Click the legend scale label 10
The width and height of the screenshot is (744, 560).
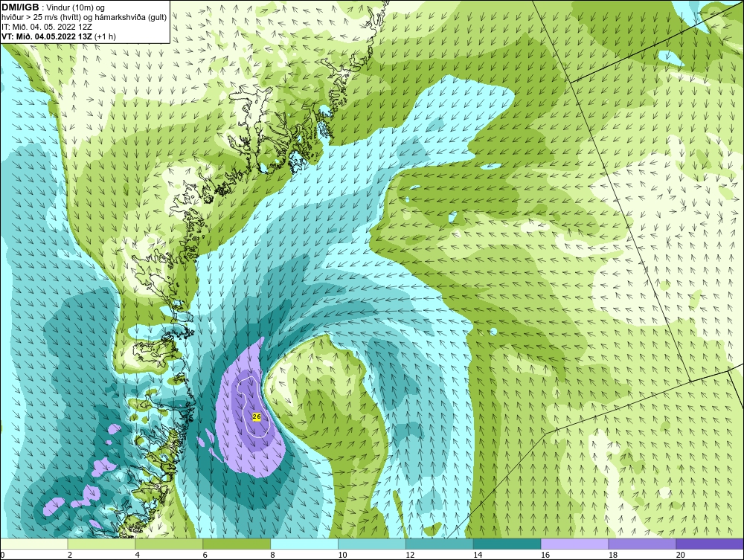coord(342,555)
